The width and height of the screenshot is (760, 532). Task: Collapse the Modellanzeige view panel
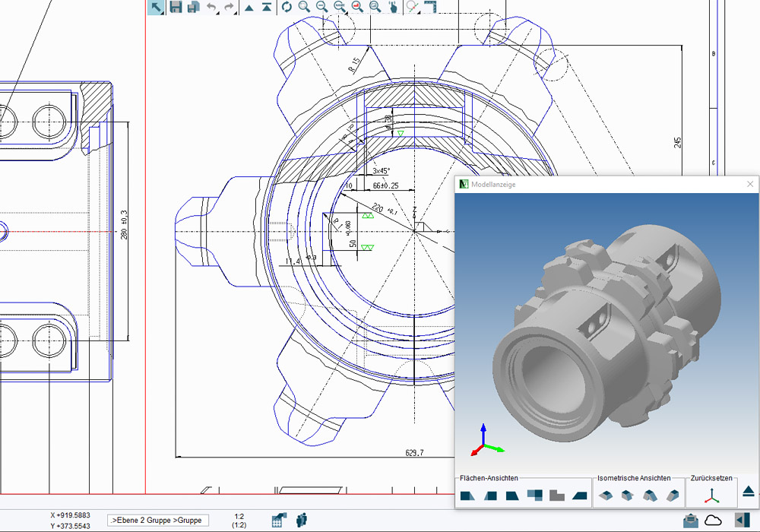tap(748, 492)
